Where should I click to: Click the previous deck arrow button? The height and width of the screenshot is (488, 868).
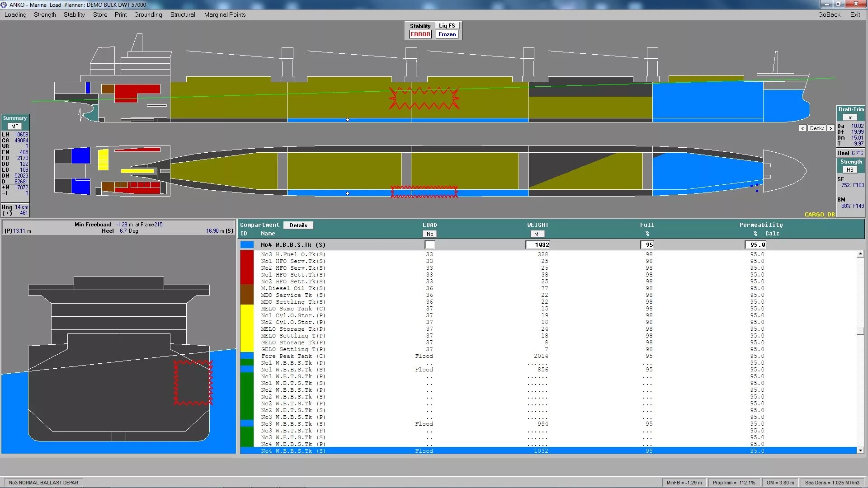click(802, 128)
